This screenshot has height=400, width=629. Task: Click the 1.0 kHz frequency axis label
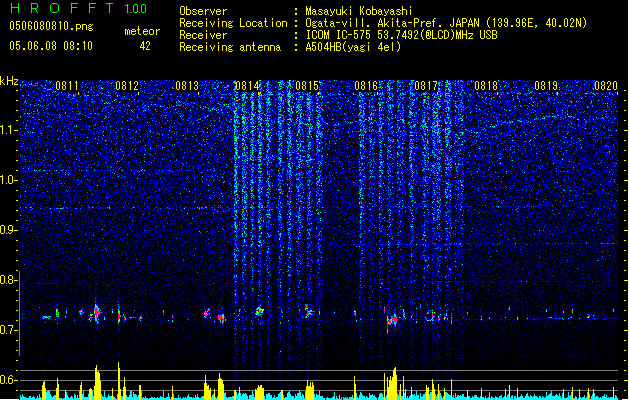point(8,180)
